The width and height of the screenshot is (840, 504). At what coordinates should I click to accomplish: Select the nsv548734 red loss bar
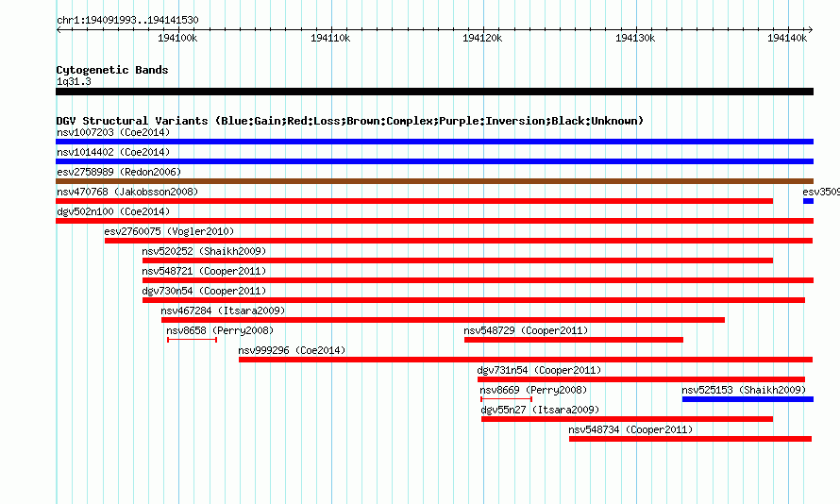coord(690,439)
